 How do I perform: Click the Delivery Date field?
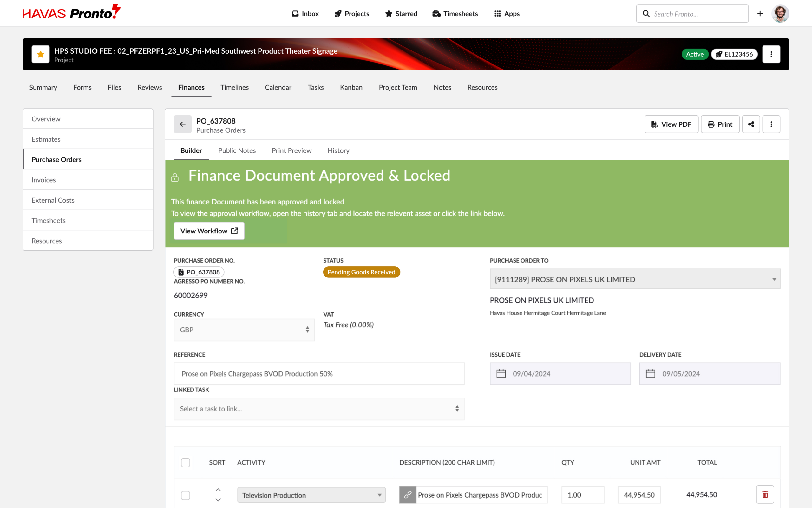pos(710,374)
